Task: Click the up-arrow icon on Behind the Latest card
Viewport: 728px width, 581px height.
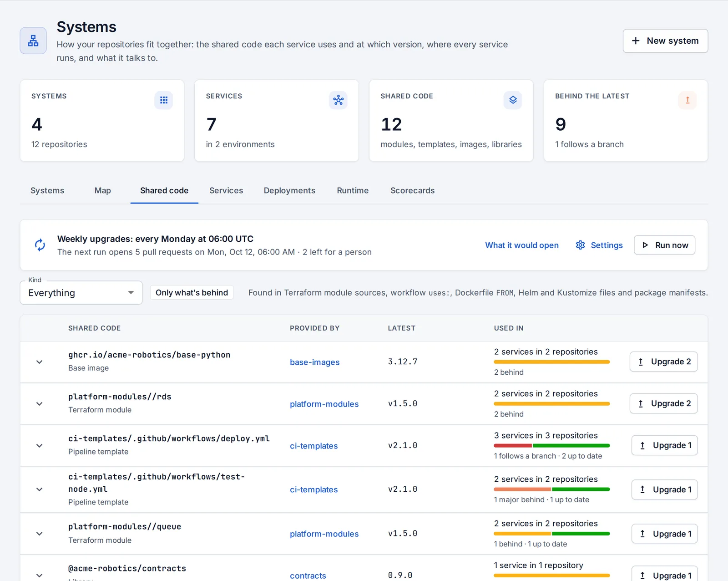Action: [x=688, y=100]
